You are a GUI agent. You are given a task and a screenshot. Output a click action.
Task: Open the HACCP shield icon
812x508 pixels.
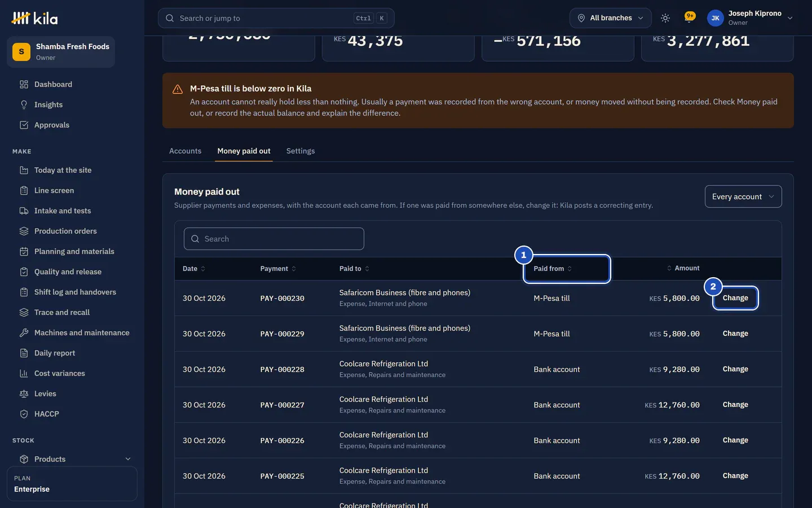pyautogui.click(x=24, y=414)
